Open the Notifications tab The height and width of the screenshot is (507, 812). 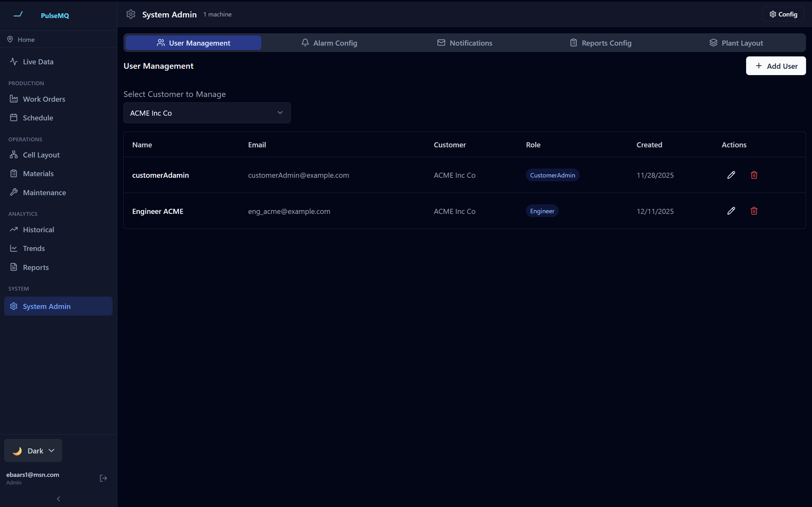[x=465, y=43]
